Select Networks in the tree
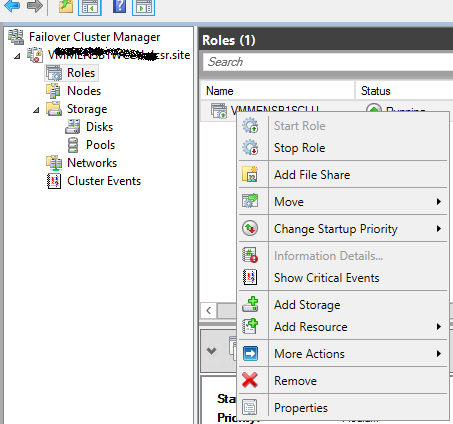 pyautogui.click(x=92, y=163)
